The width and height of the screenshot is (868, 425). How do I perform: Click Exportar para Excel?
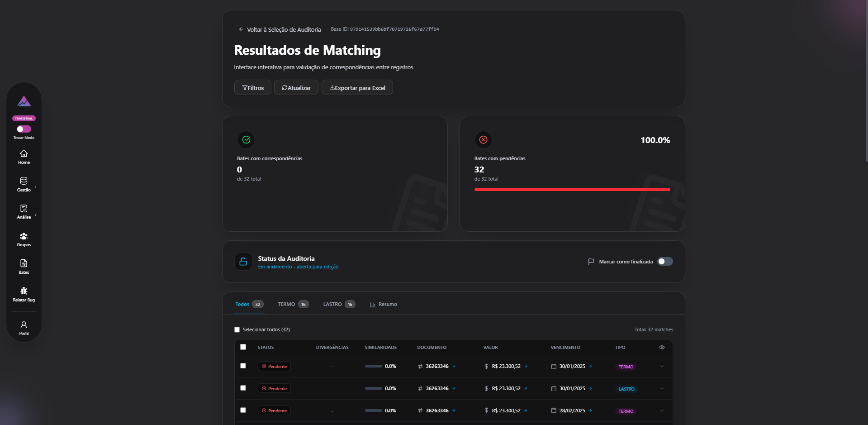pos(357,88)
